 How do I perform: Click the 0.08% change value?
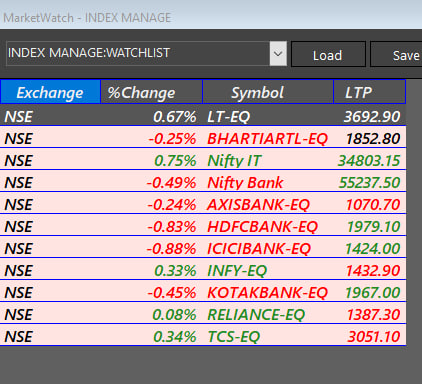click(174, 315)
